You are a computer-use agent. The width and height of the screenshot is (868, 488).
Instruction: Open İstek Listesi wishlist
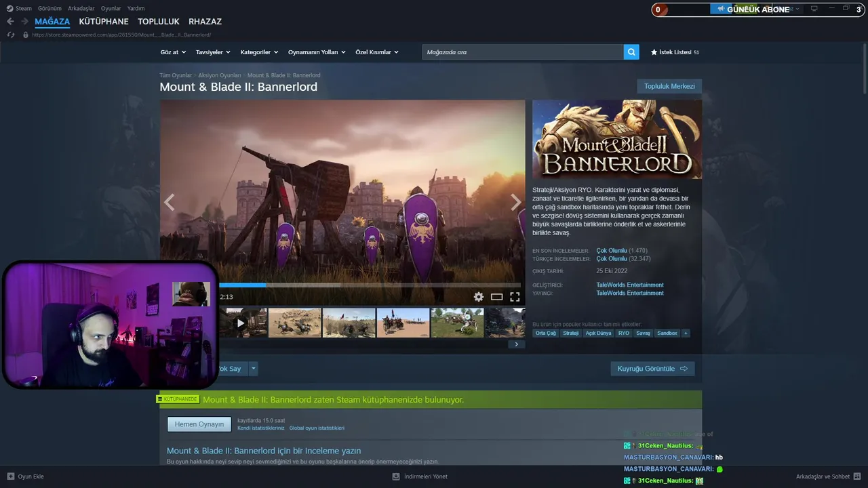coord(675,52)
